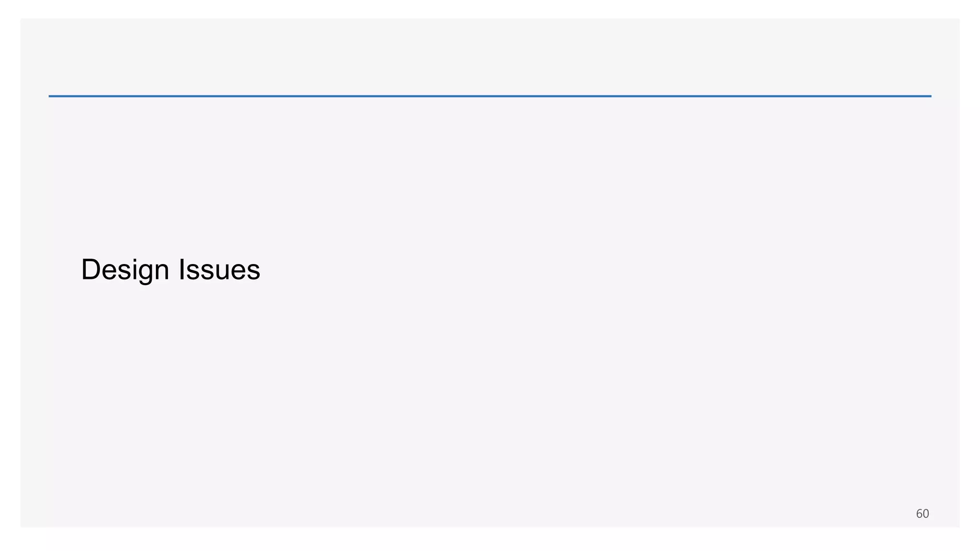This screenshot has height=551, width=980.
Task: Click the word "Design" in the title
Action: pos(125,270)
